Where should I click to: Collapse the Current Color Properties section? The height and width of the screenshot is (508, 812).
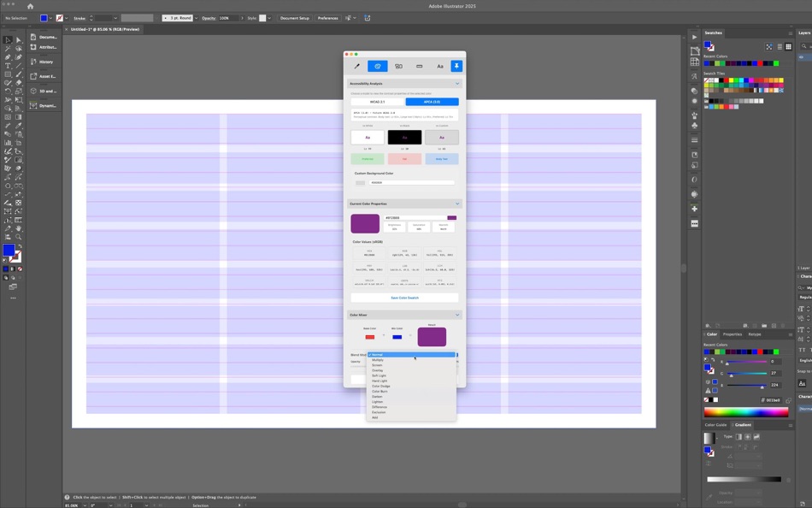coord(457,204)
